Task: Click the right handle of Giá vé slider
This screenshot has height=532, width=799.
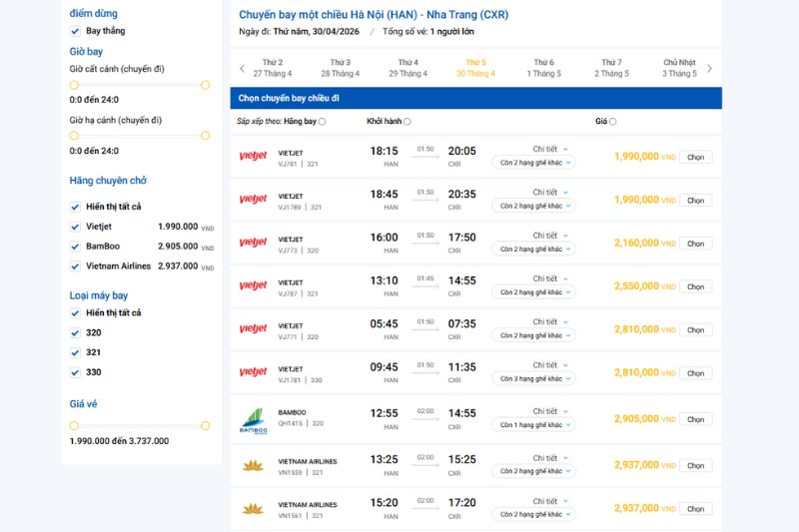Action: 206,425
